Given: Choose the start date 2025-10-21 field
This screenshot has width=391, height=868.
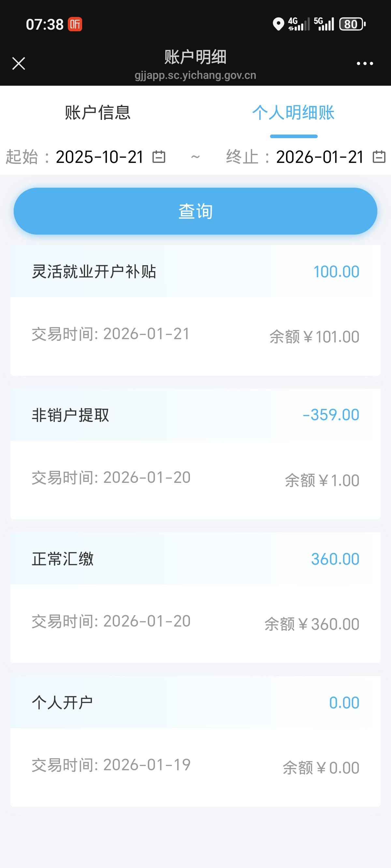Looking at the screenshot, I should click(100, 157).
